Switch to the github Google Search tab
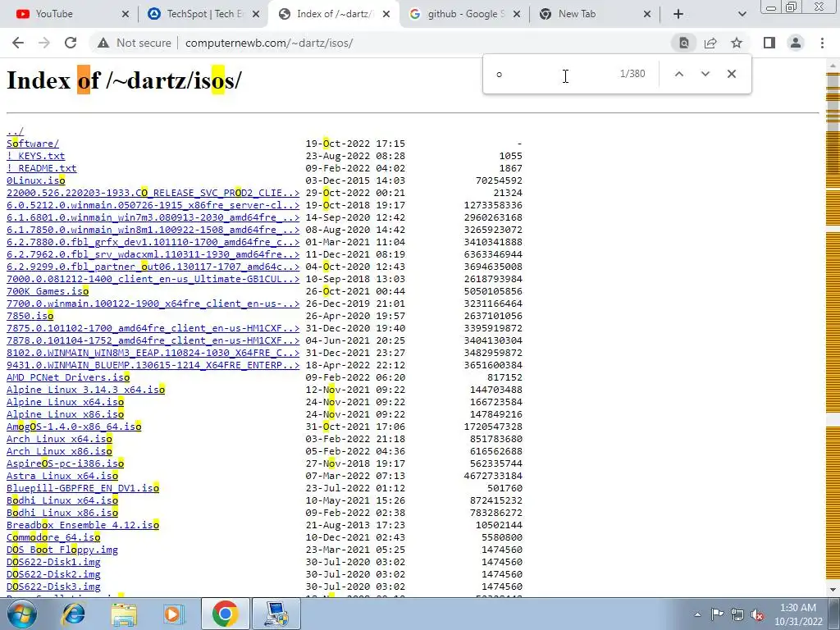The image size is (840, 630). (463, 14)
